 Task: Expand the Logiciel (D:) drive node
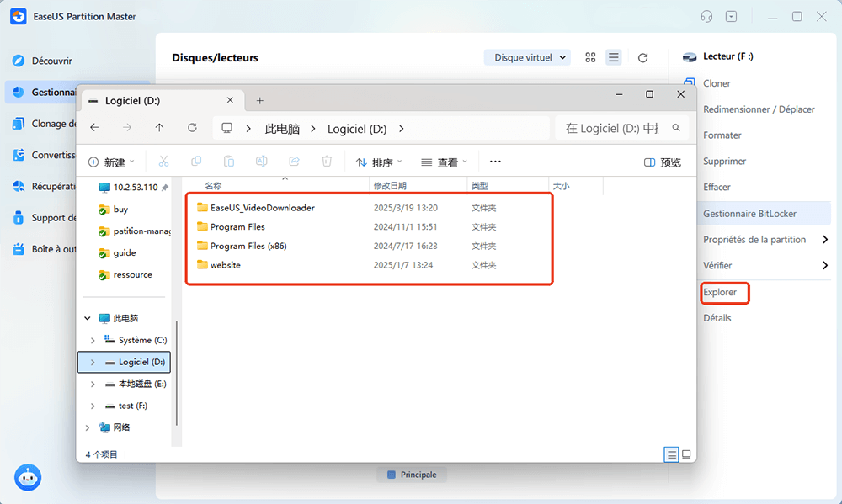(x=93, y=363)
